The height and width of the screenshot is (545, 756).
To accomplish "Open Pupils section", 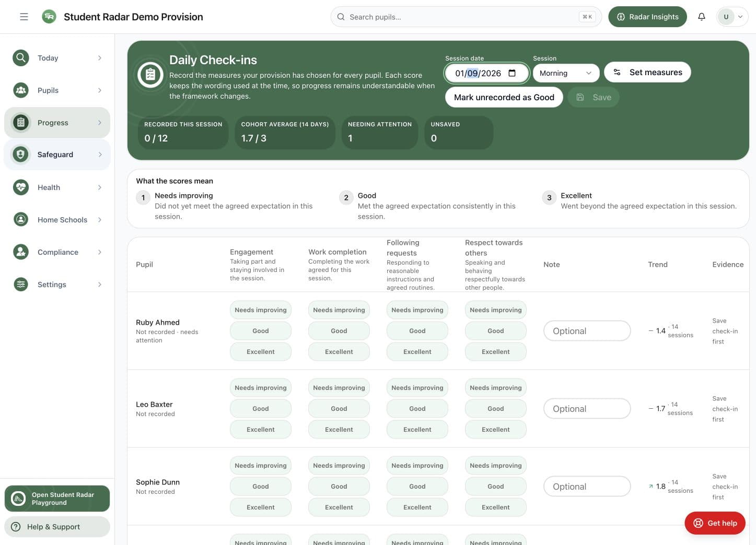I will pos(57,90).
